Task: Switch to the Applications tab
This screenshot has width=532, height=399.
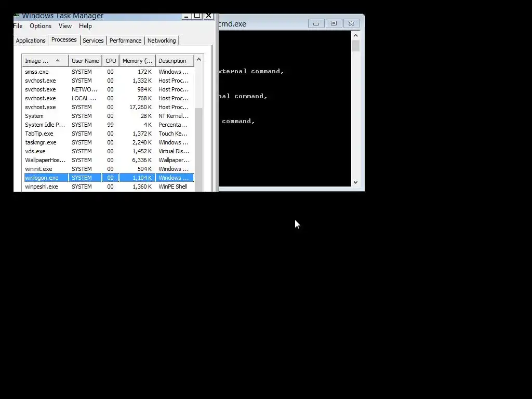Action: [31, 41]
